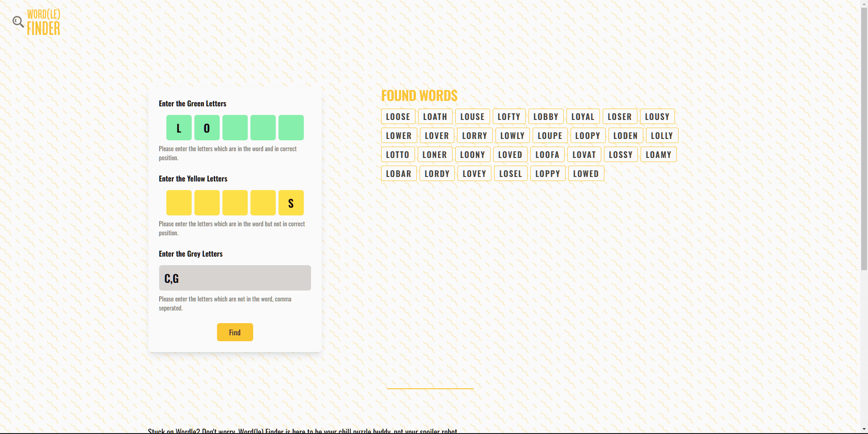Click the fifth green letter box

(x=291, y=128)
